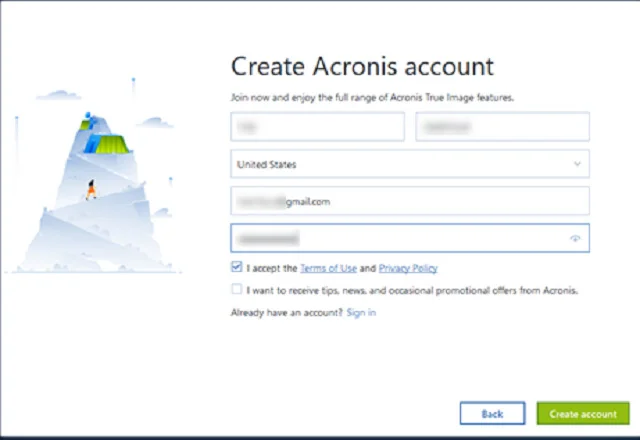This screenshot has width=640, height=440.
Task: Focus the last name input field
Action: [502, 127]
